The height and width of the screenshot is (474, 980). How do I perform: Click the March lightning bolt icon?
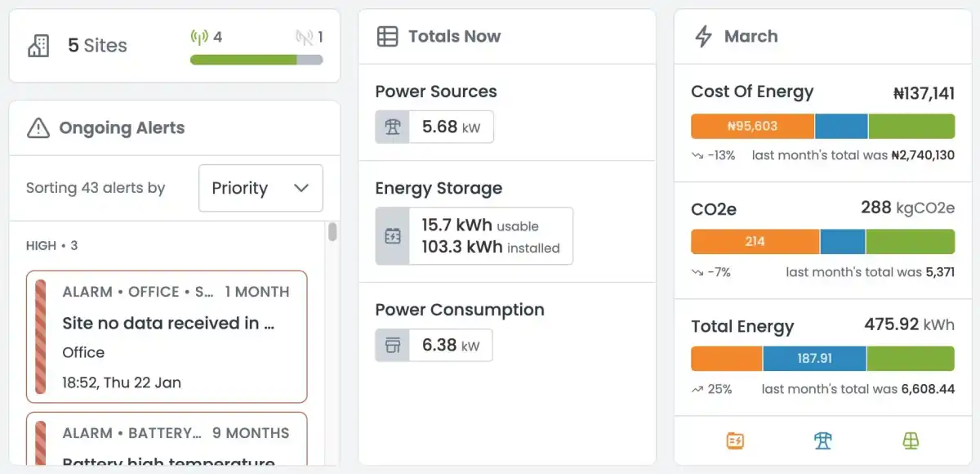703,37
